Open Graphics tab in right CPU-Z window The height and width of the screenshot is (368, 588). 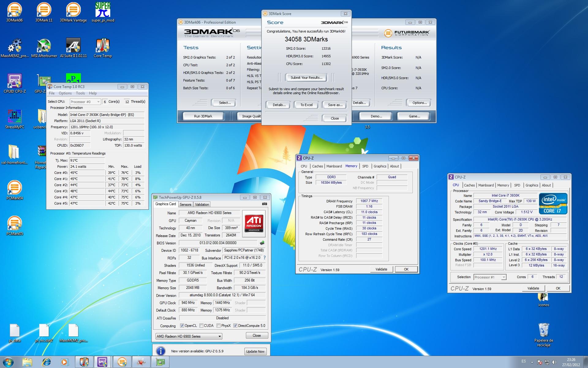(532, 185)
